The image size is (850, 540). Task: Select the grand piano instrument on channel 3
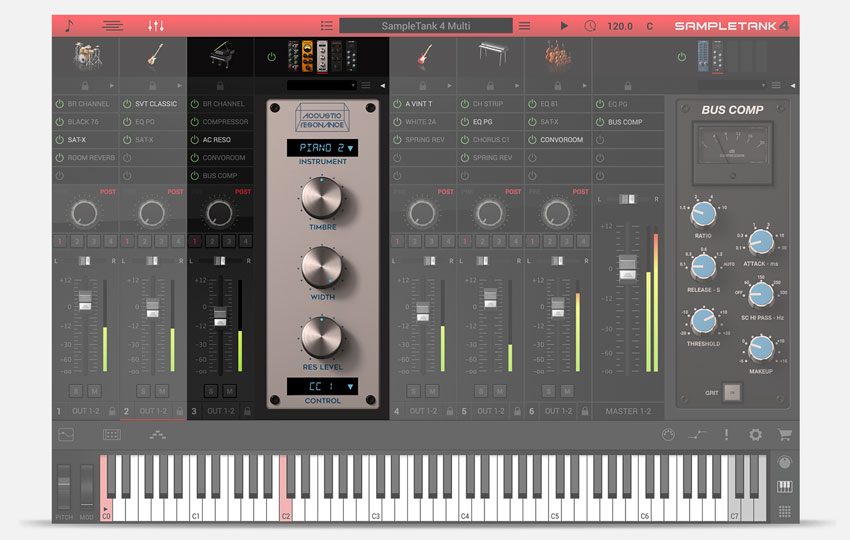220,57
